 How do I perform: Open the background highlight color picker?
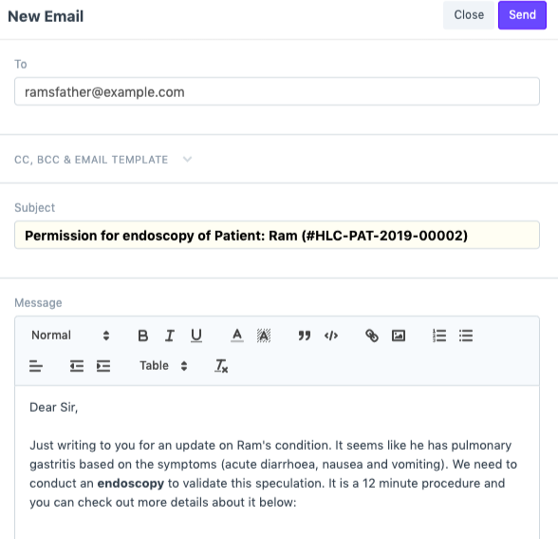[264, 335]
